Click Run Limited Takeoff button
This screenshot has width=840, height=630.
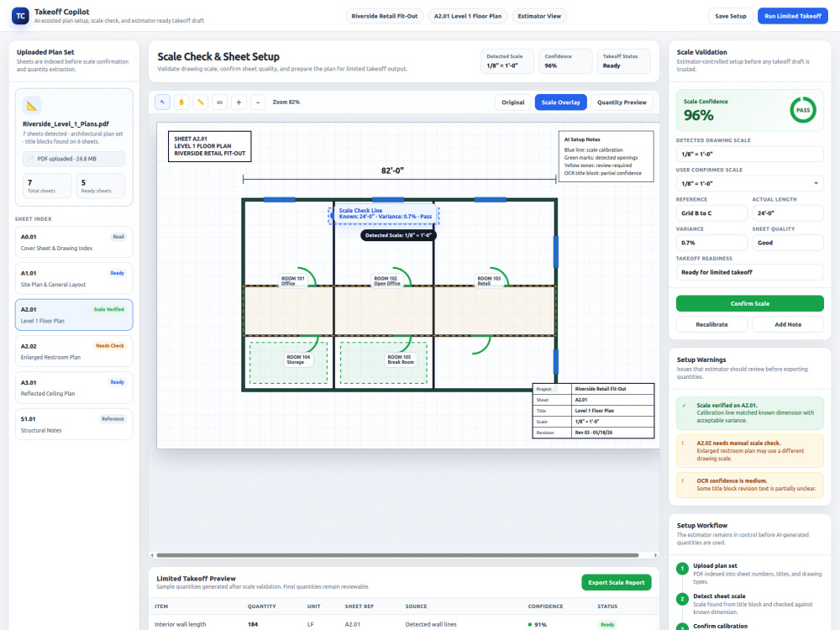click(792, 16)
